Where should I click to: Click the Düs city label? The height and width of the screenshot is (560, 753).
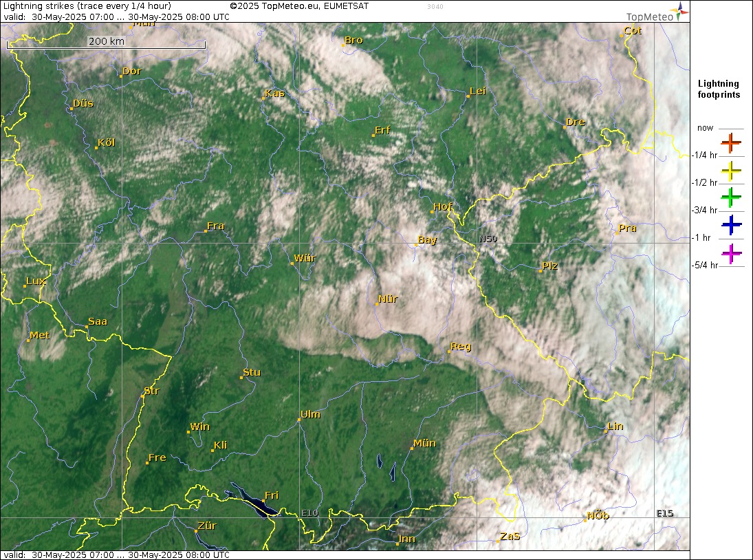pyautogui.click(x=83, y=103)
